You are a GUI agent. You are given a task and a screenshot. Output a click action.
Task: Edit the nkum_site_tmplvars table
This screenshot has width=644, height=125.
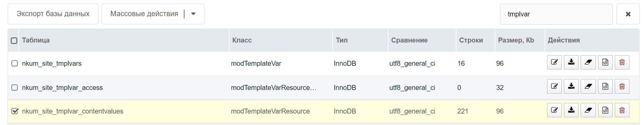[554, 62]
